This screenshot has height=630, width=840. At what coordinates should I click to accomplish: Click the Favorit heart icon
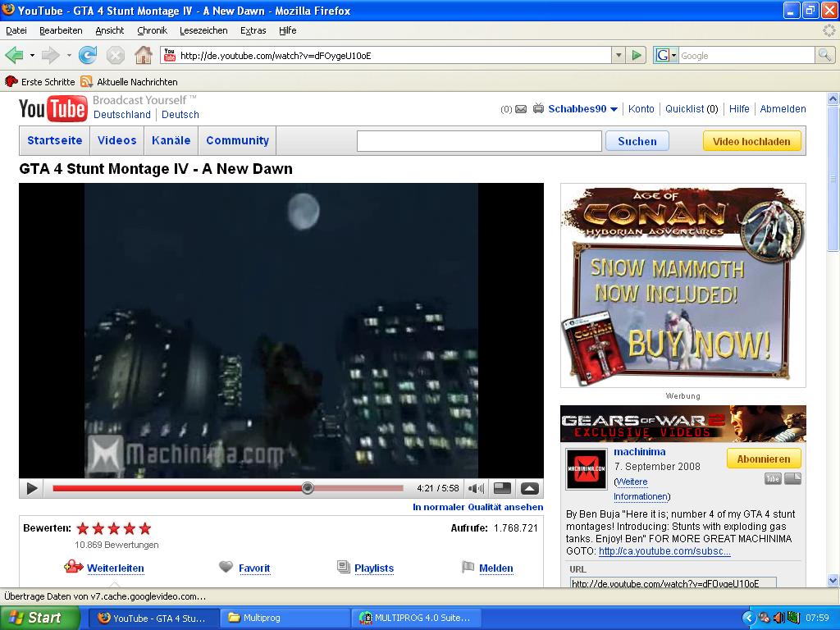(x=226, y=566)
